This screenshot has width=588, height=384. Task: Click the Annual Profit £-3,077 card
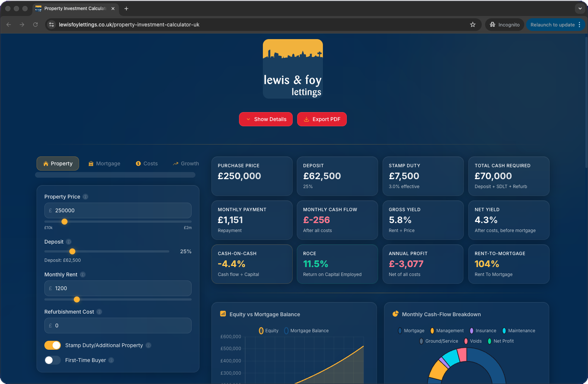click(423, 264)
